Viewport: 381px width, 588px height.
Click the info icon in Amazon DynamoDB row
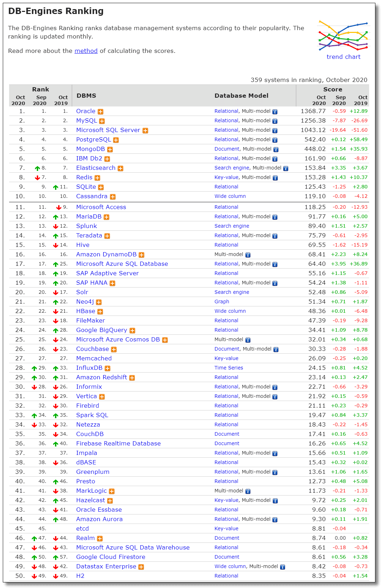(x=248, y=255)
